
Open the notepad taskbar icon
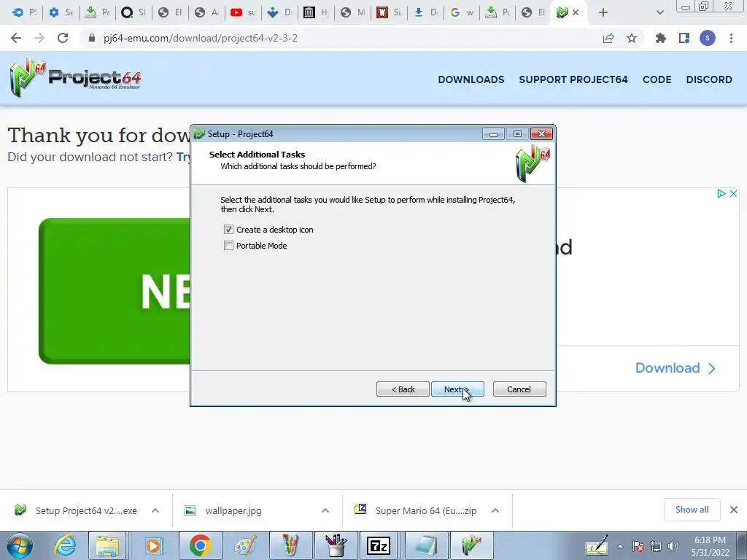pos(425,545)
